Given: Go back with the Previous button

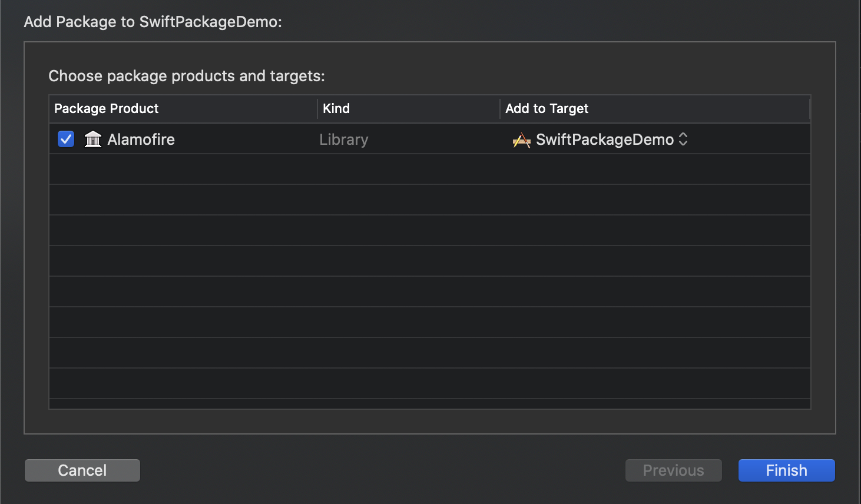Looking at the screenshot, I should click(673, 470).
